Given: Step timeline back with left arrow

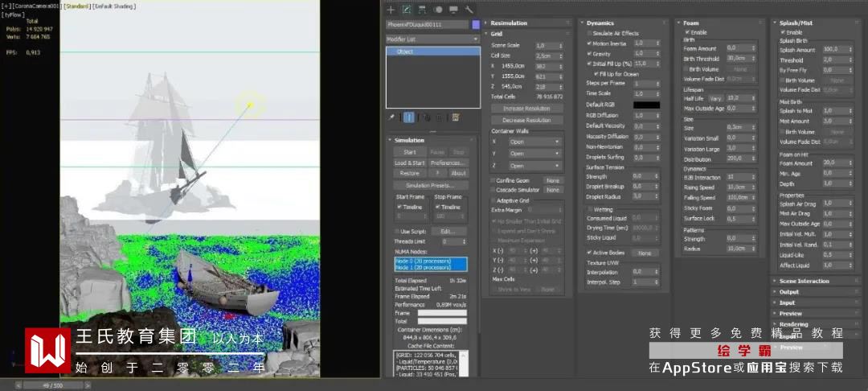Looking at the screenshot, I should (x=18, y=385).
